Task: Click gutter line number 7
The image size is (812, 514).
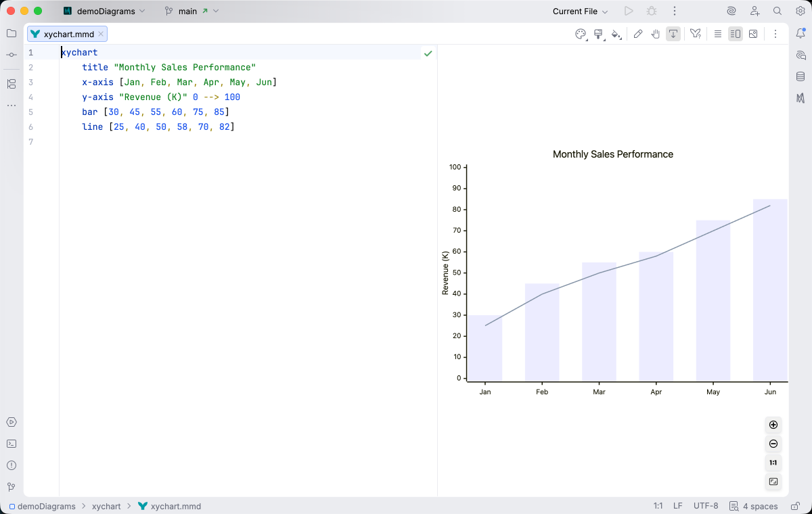Action: (x=30, y=141)
